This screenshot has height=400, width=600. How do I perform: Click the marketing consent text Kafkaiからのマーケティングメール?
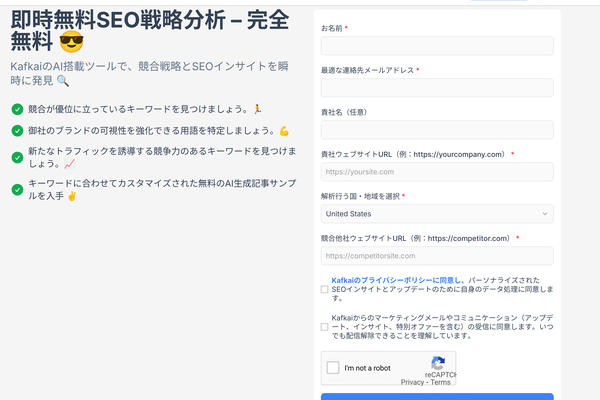pos(442,327)
